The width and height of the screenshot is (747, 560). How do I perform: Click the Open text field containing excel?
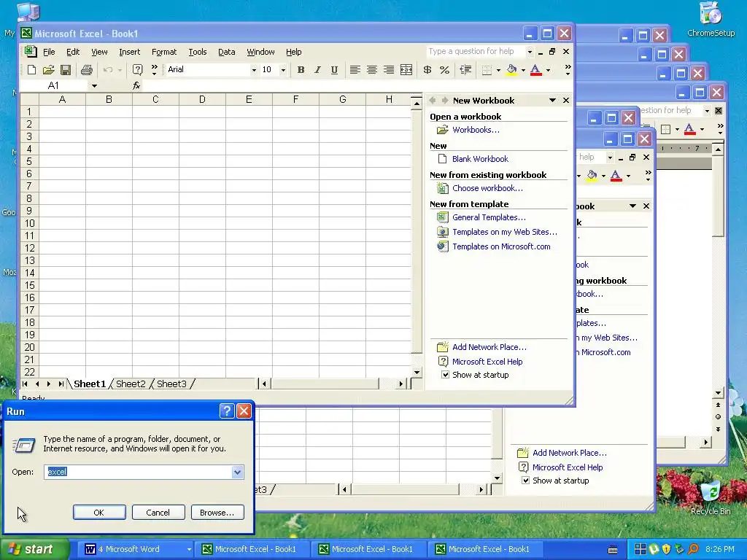(x=139, y=472)
